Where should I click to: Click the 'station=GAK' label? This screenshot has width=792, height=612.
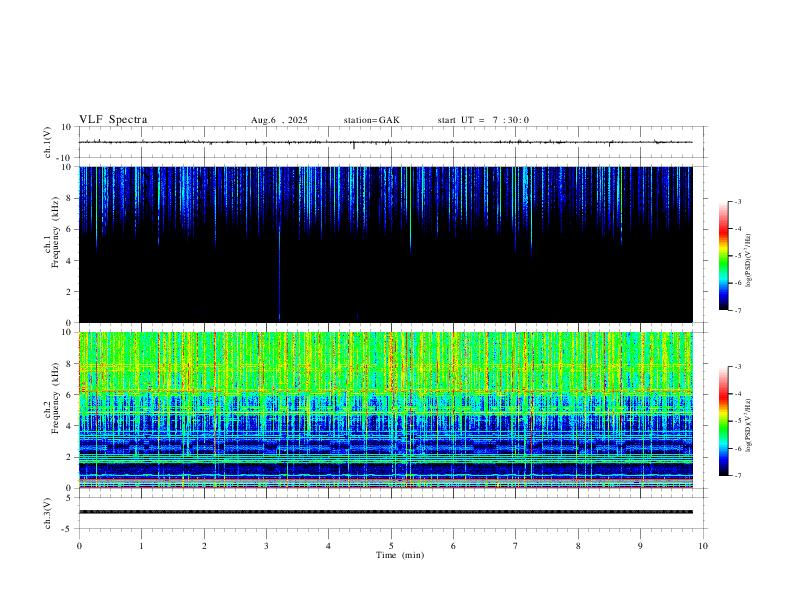click(371, 120)
